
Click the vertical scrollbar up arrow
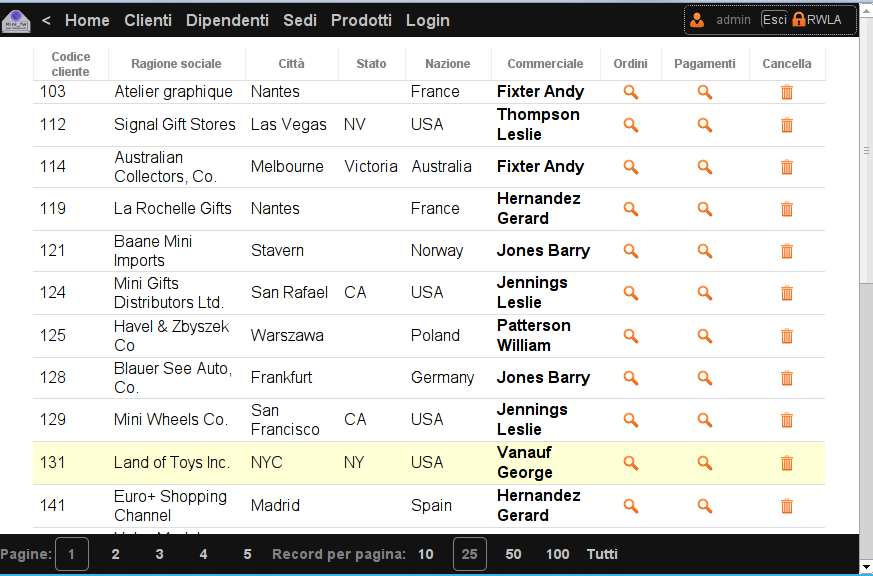(x=866, y=7)
